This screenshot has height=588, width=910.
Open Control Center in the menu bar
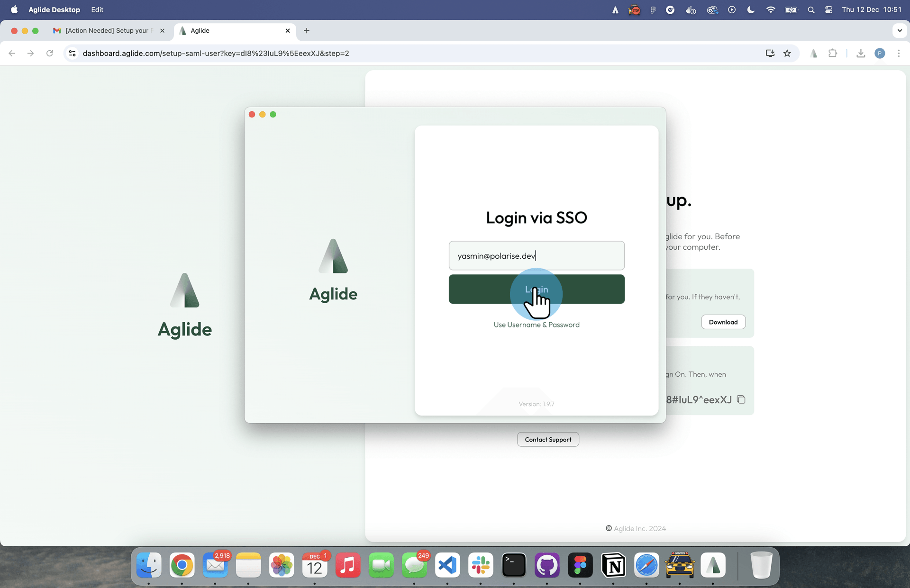(x=828, y=9)
